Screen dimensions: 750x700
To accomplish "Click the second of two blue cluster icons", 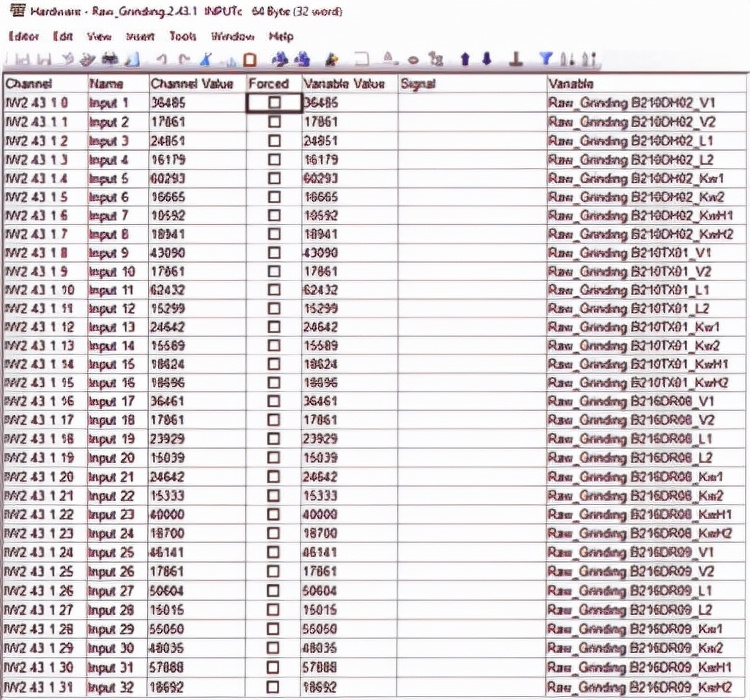I will tap(302, 59).
